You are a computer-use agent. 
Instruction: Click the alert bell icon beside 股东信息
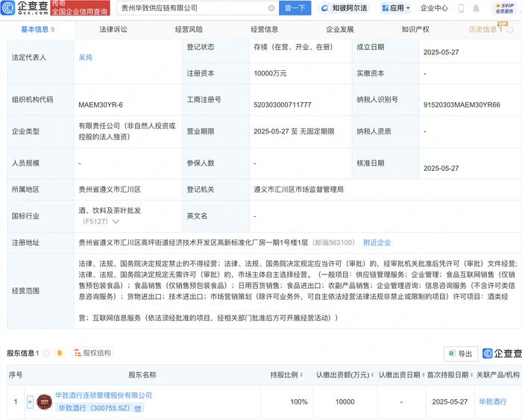[60, 353]
